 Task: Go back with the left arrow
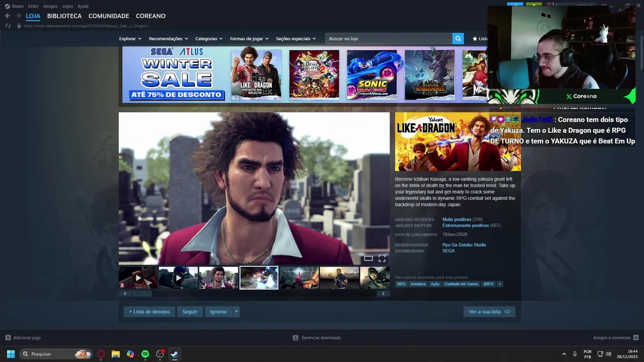[8, 16]
